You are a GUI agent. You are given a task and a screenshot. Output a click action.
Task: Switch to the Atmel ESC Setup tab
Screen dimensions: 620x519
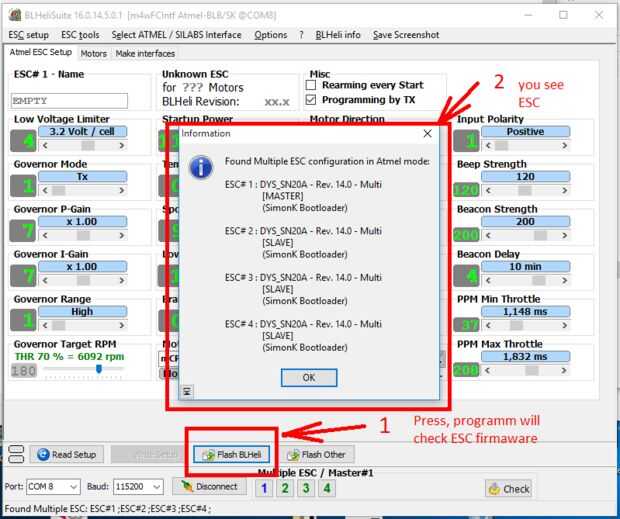coord(40,52)
